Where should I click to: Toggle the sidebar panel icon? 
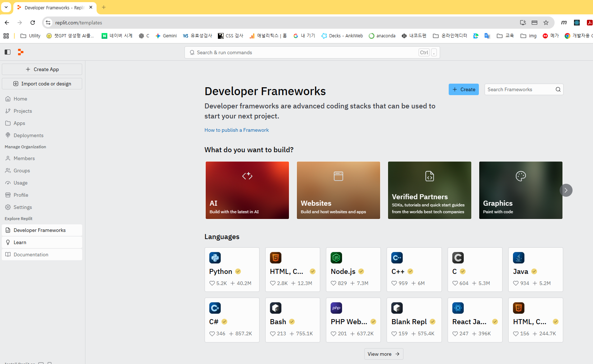pyautogui.click(x=8, y=52)
